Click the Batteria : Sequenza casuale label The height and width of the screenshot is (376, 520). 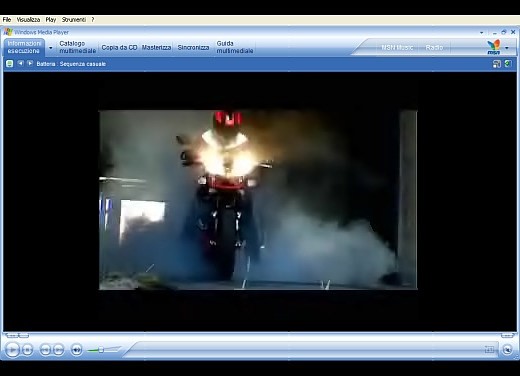pos(71,64)
